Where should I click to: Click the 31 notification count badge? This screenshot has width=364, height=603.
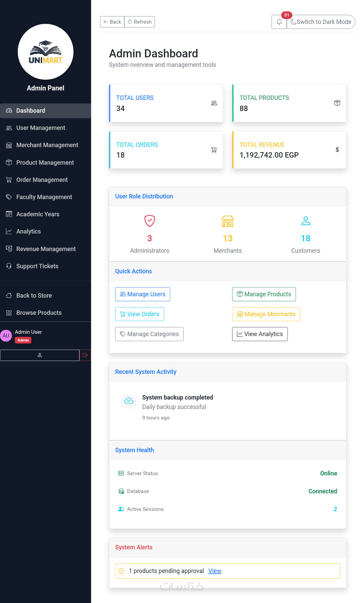[286, 15]
